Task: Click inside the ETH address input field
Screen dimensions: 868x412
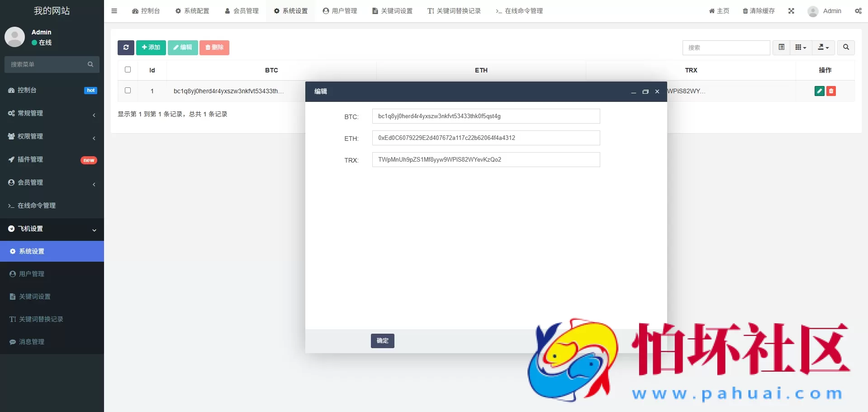Action: (x=485, y=138)
